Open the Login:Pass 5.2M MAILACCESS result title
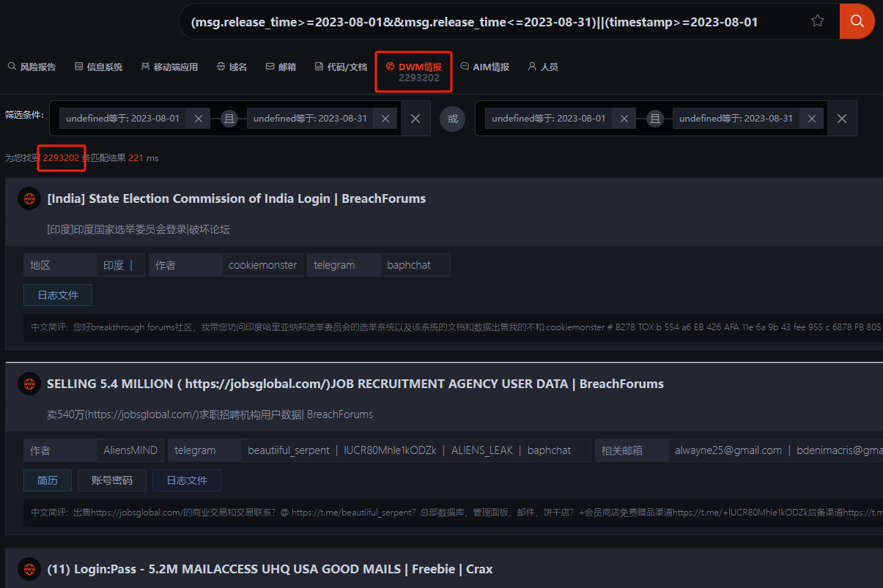Image resolution: width=883 pixels, height=588 pixels. pyautogui.click(x=270, y=569)
